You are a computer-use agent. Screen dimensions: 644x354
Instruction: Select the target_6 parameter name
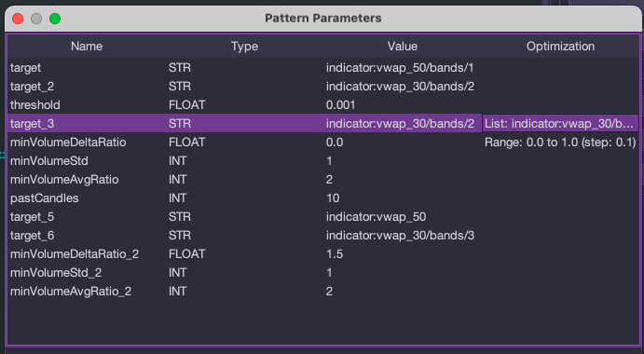pyautogui.click(x=32, y=236)
